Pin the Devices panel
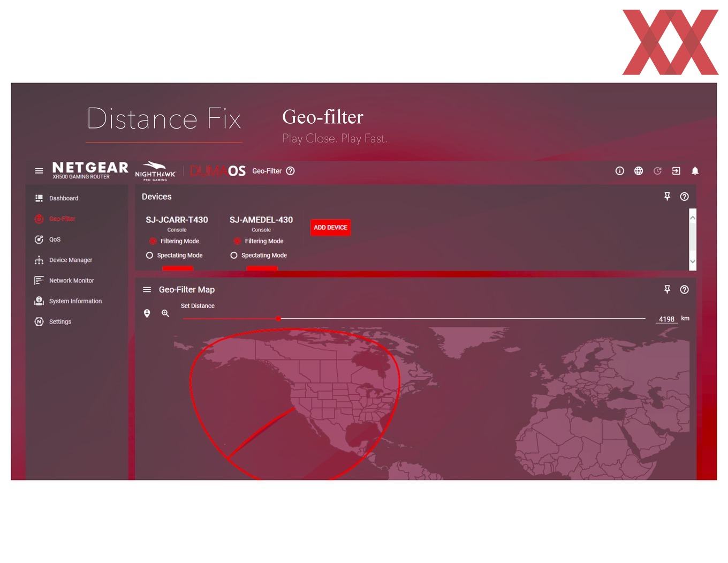The width and height of the screenshot is (728, 563). 667,197
